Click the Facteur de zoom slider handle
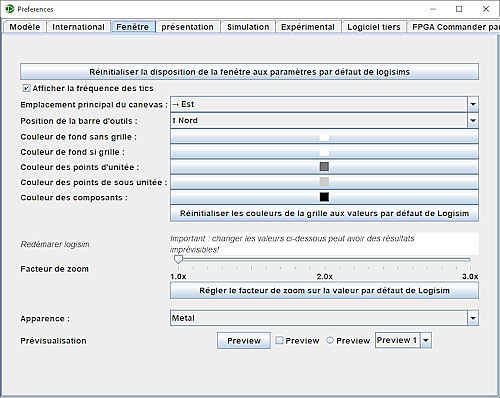500x398 pixels. 178,259
